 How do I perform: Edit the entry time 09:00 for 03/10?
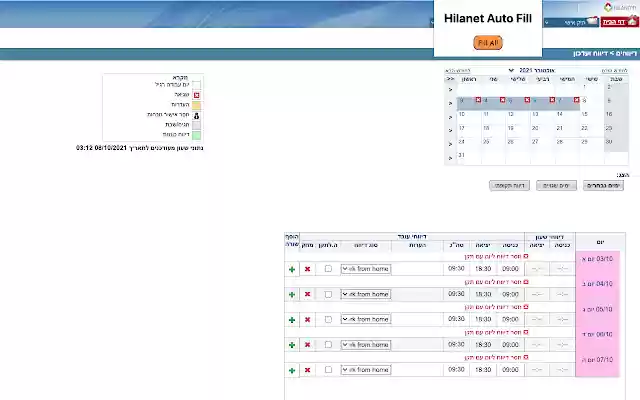pyautogui.click(x=510, y=269)
